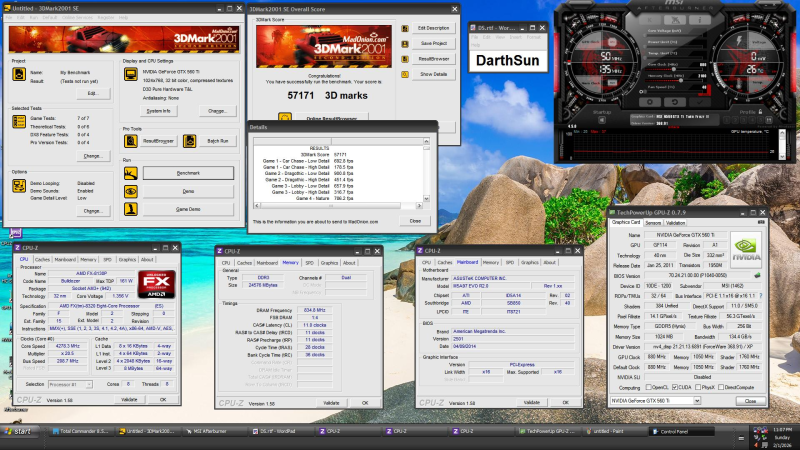The width and height of the screenshot is (800, 450).
Task: Open SPD tab in the Memory CPU-Z window
Action: click(309, 263)
